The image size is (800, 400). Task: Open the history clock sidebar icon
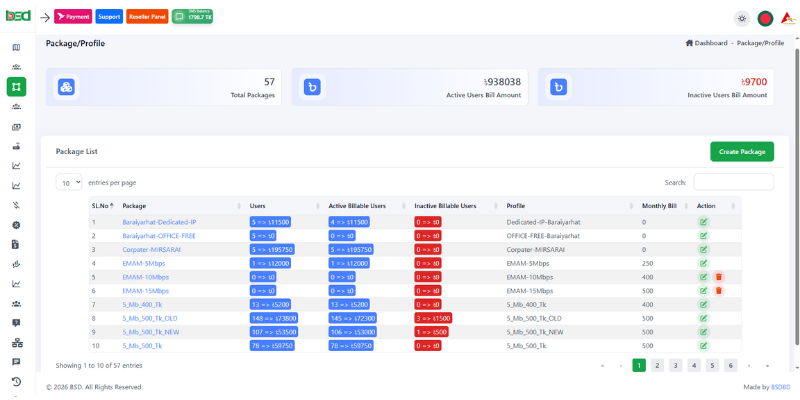coord(16,381)
